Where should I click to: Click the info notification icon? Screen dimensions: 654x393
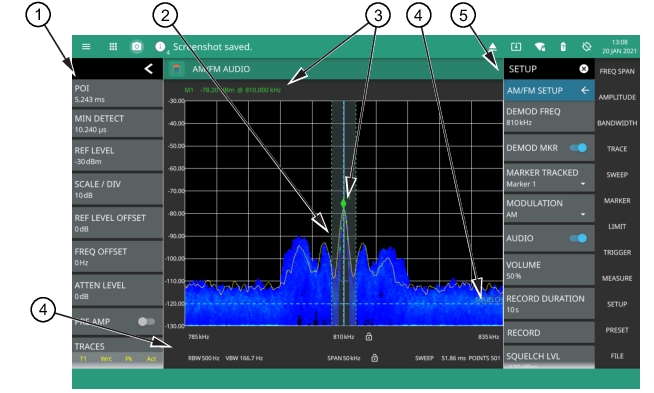(160, 46)
